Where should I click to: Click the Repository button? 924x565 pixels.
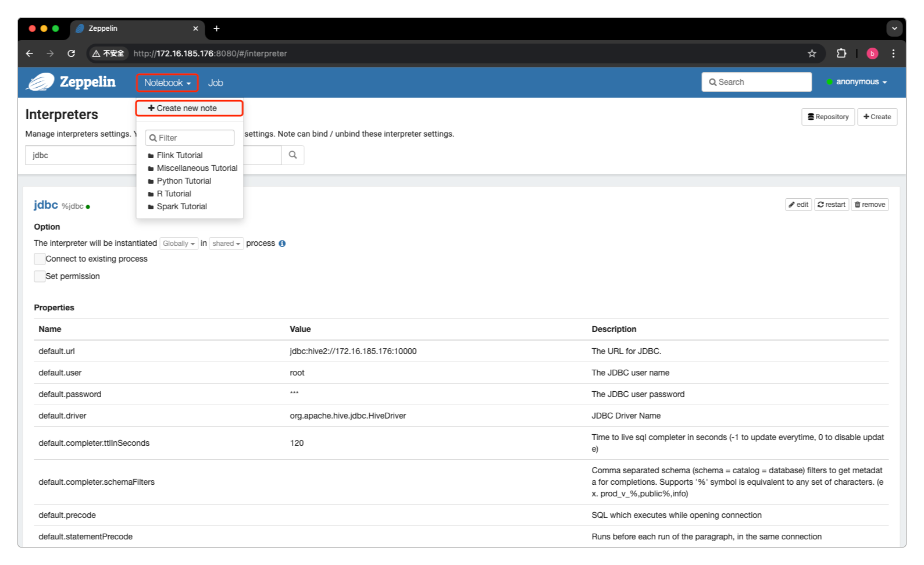click(x=828, y=117)
